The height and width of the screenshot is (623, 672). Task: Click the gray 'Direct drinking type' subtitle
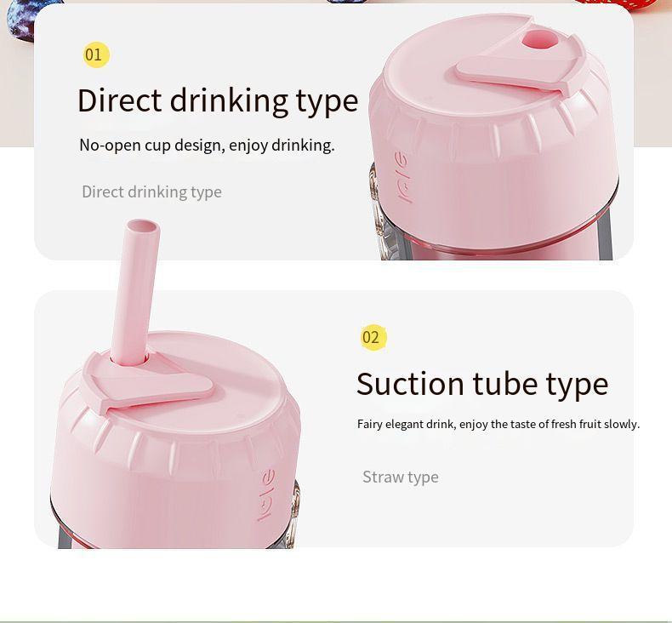click(x=151, y=191)
